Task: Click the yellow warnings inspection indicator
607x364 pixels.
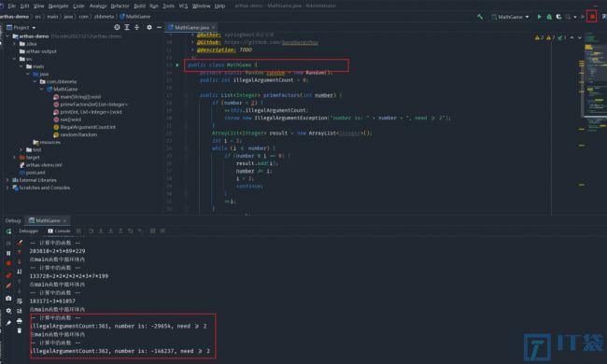Action: pyautogui.click(x=539, y=37)
